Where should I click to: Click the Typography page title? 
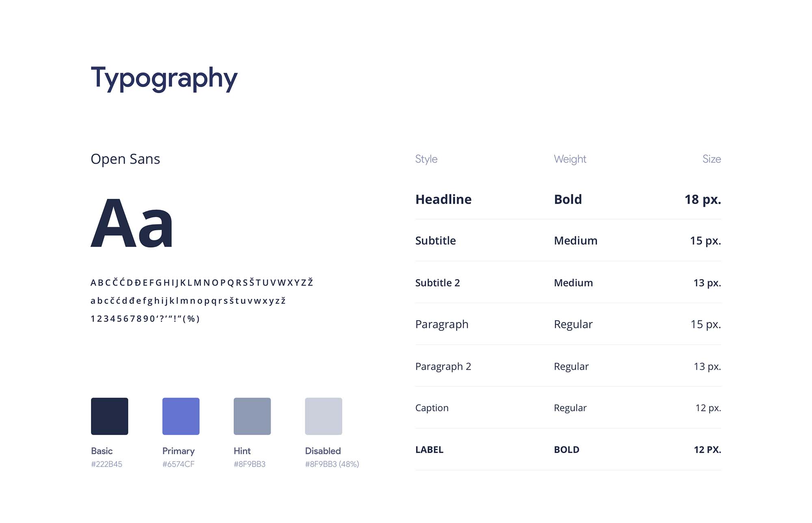point(164,78)
